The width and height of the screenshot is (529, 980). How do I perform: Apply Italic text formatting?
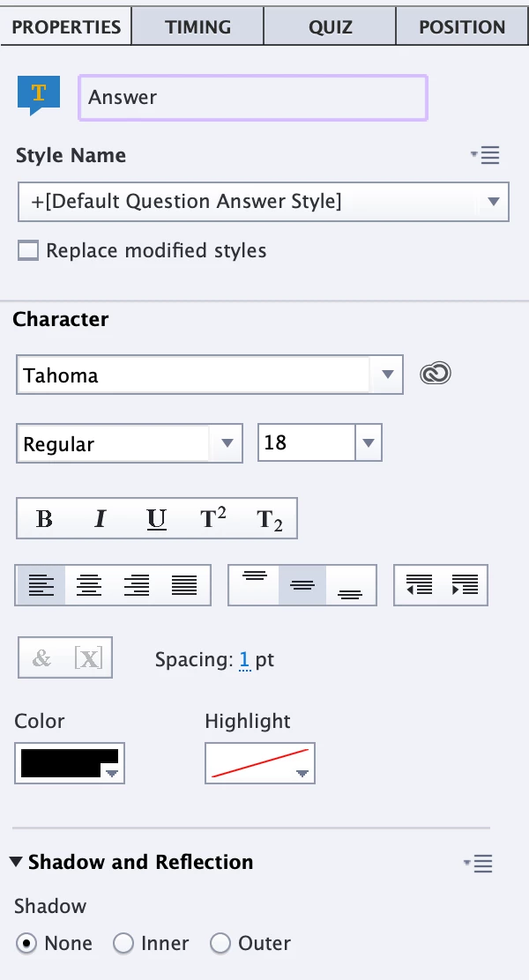click(100, 519)
